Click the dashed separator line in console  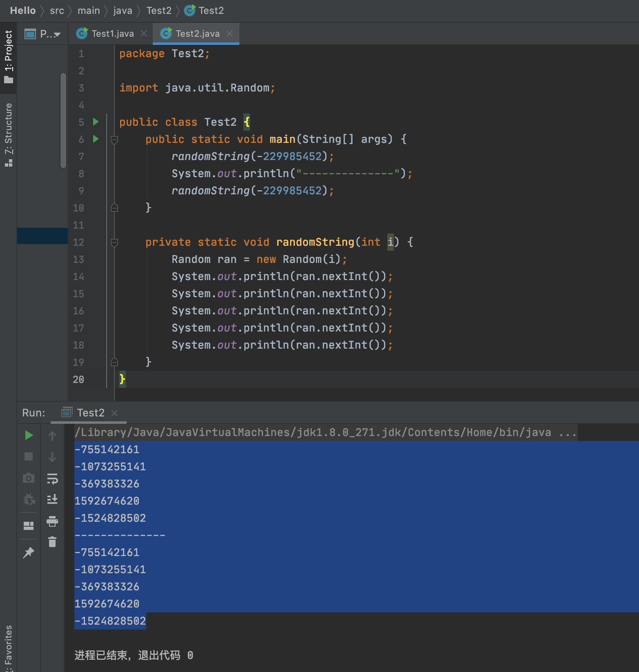pyautogui.click(x=120, y=535)
